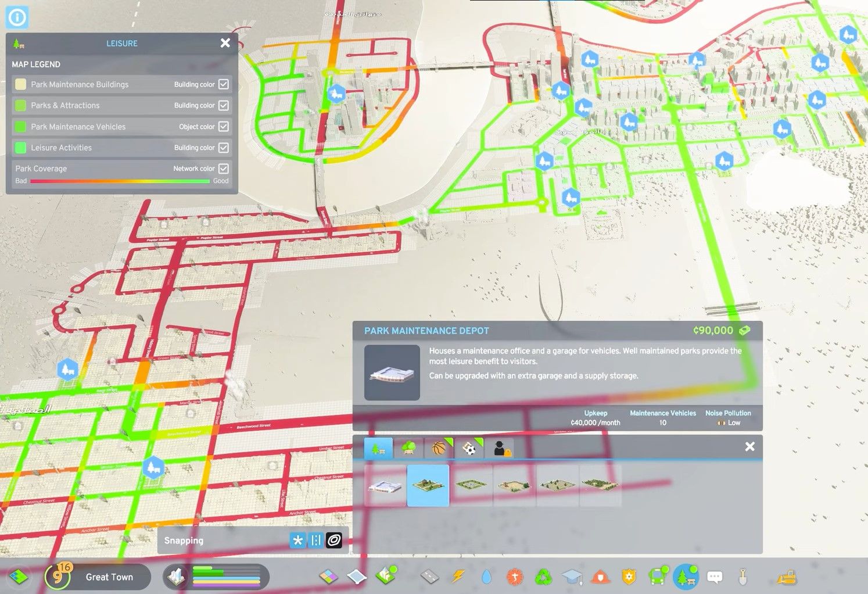The height and width of the screenshot is (594, 868).
Task: Switch to the basketball Sports tab
Action: coord(440,448)
